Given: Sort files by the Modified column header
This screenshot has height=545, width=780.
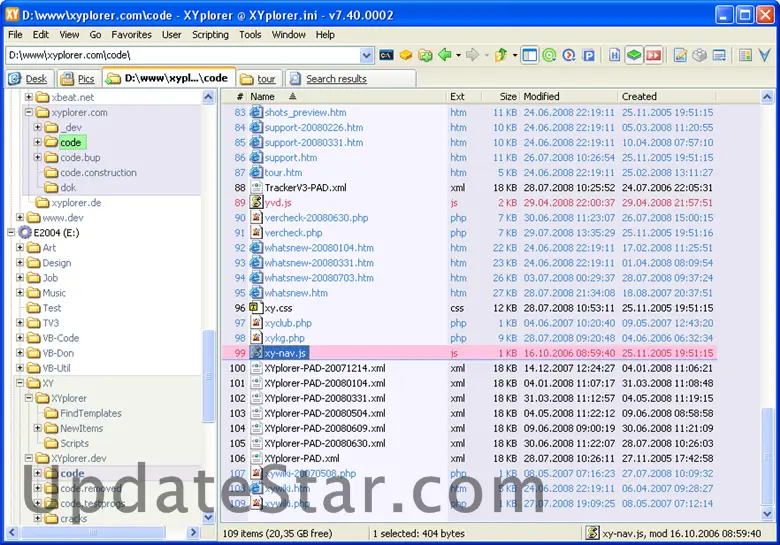Looking at the screenshot, I should click(541, 97).
